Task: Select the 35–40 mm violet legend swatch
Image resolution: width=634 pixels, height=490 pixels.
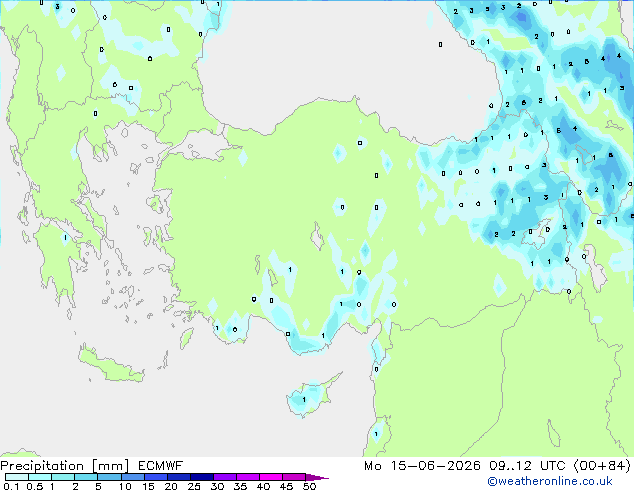Action: [x=247, y=477]
